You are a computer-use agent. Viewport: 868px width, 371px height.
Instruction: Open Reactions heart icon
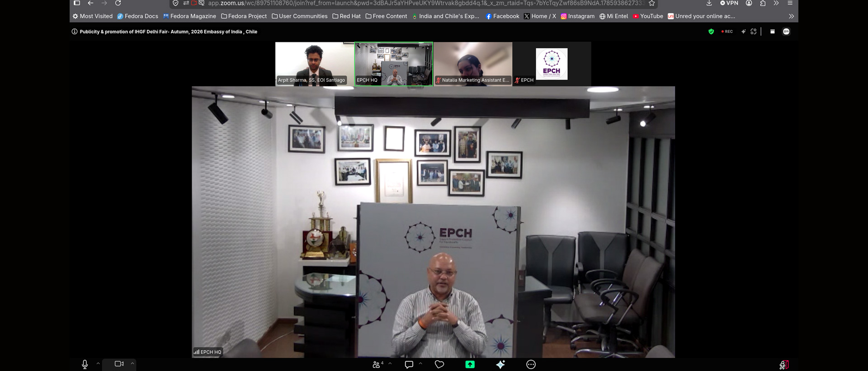click(x=439, y=364)
